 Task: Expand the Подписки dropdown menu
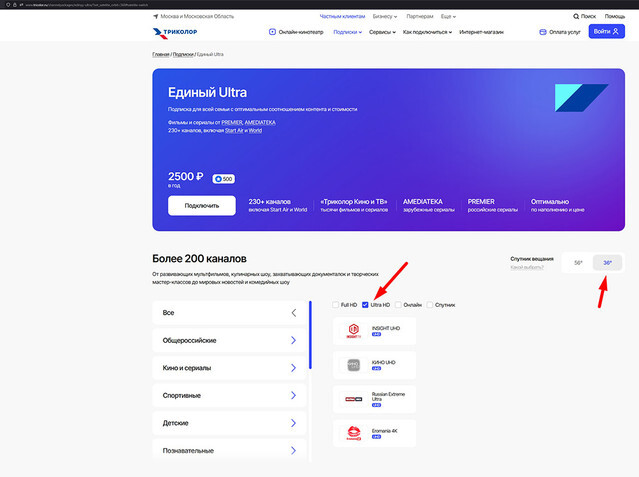(x=346, y=32)
